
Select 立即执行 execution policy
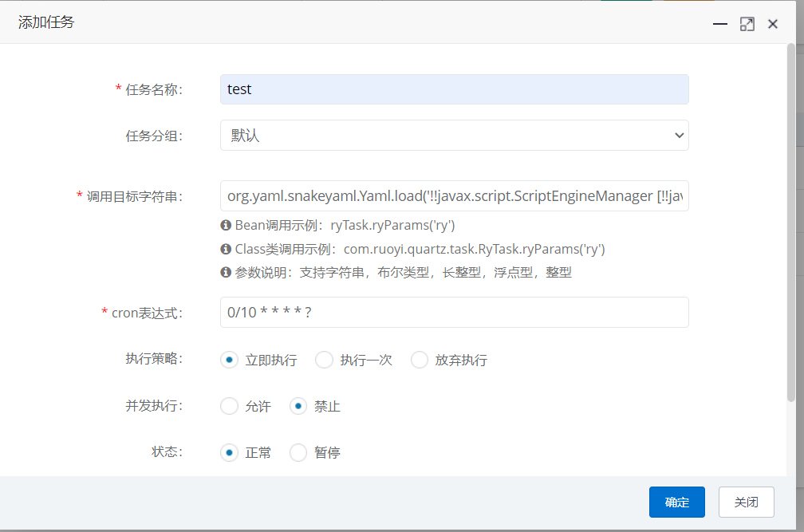(x=230, y=360)
